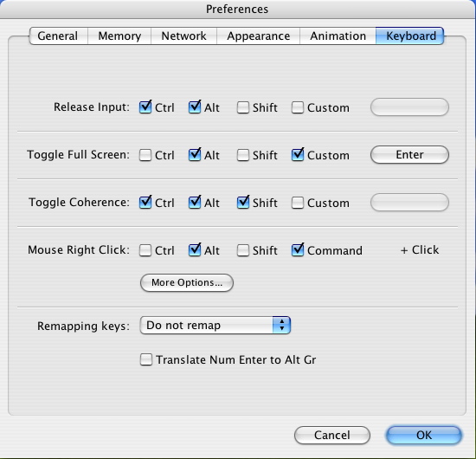Screen dimensions: 476x459
Task: Enable Custom for Toggle Coherence
Action: click(x=298, y=203)
